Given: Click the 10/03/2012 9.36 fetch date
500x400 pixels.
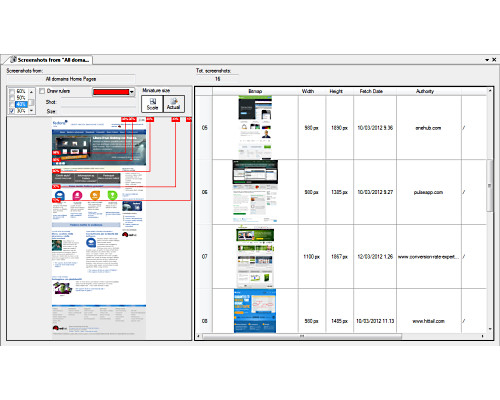Looking at the screenshot, I should [x=375, y=128].
